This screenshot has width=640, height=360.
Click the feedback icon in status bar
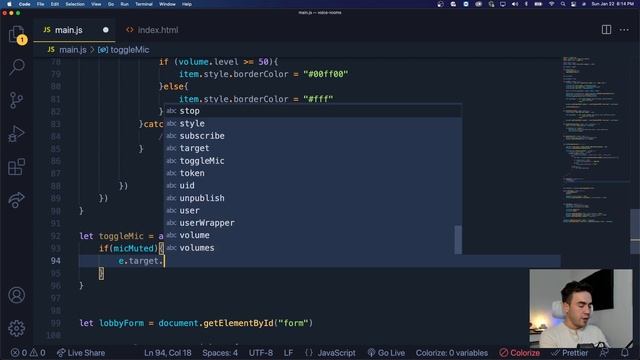click(604, 353)
